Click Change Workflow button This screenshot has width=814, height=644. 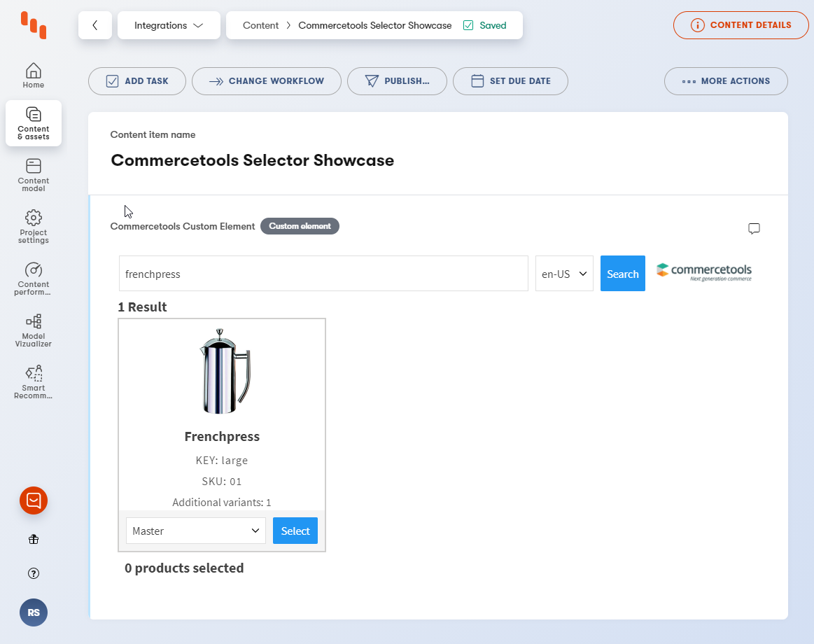point(266,81)
